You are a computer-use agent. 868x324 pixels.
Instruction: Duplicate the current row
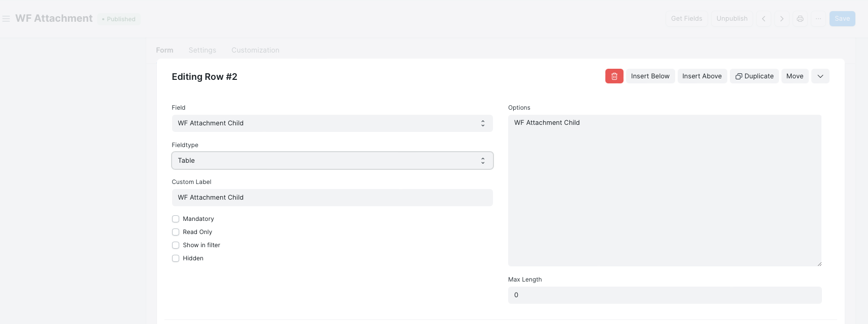pyautogui.click(x=754, y=76)
